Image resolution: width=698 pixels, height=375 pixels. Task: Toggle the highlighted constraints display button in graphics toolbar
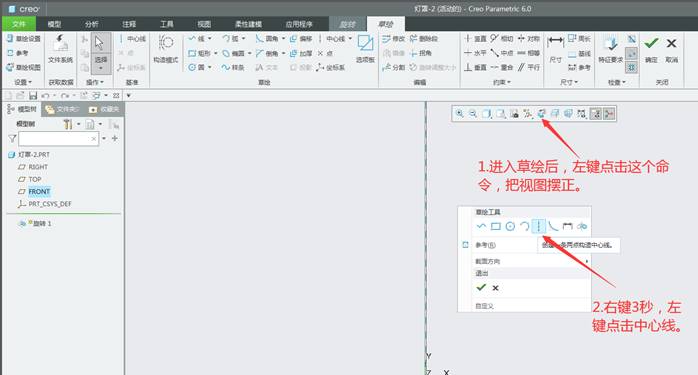pos(609,114)
